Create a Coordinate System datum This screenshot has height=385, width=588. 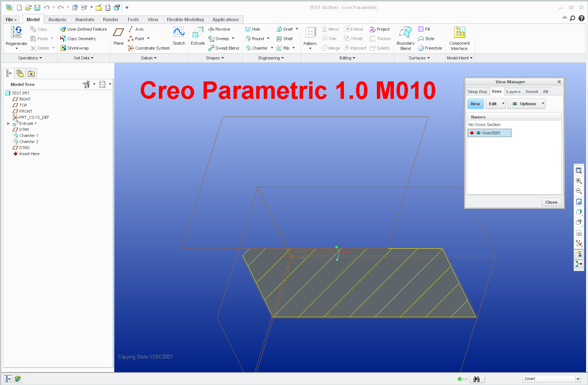click(149, 48)
